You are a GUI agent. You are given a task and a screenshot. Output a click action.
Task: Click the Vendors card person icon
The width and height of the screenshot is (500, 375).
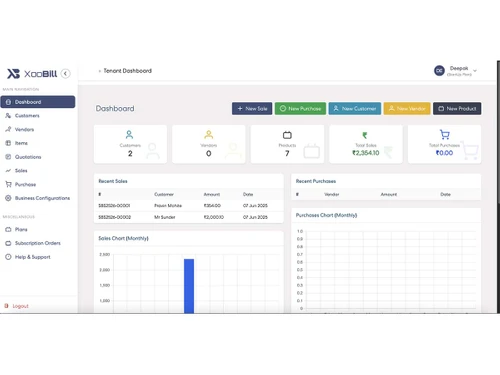[x=209, y=135]
